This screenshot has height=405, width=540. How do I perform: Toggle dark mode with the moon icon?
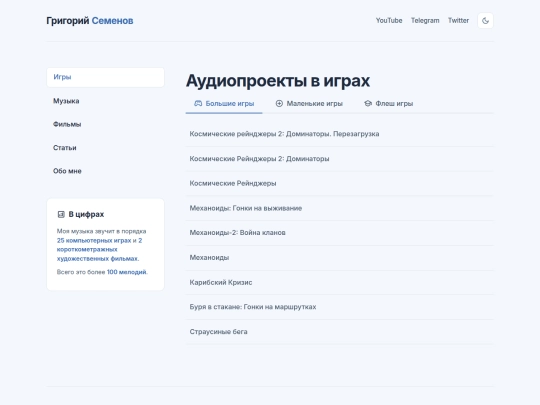tap(485, 21)
